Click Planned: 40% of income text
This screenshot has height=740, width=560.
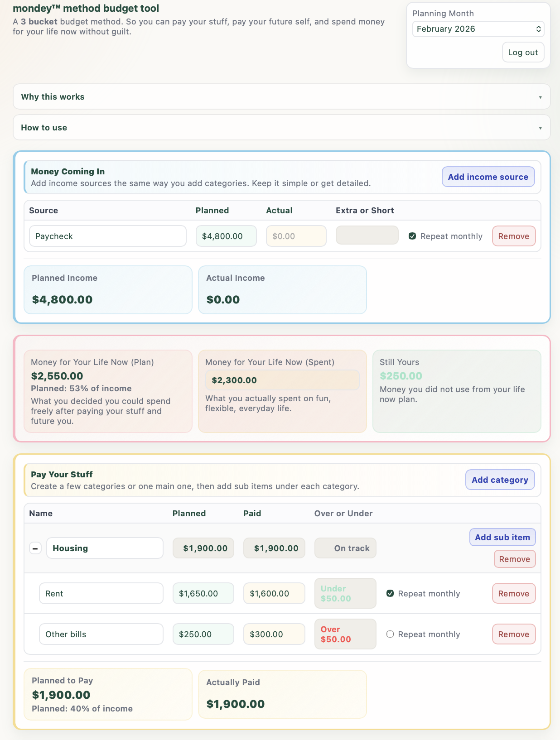[x=82, y=709]
